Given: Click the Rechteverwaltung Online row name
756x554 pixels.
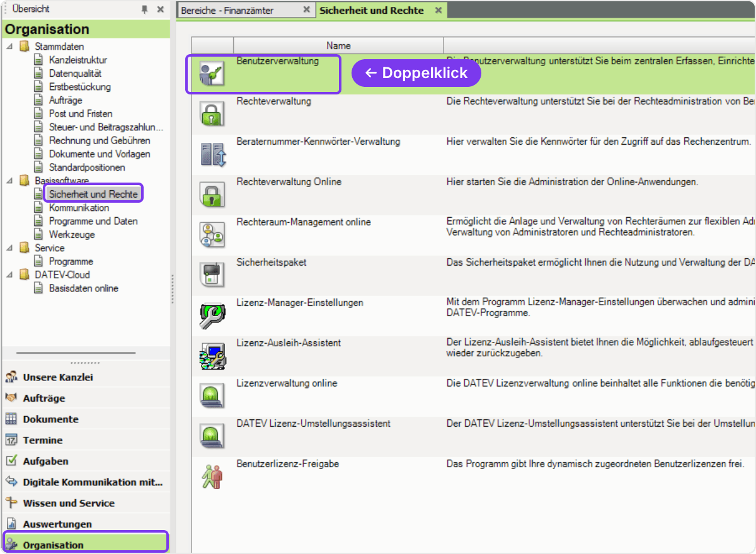Looking at the screenshot, I should pos(289,182).
